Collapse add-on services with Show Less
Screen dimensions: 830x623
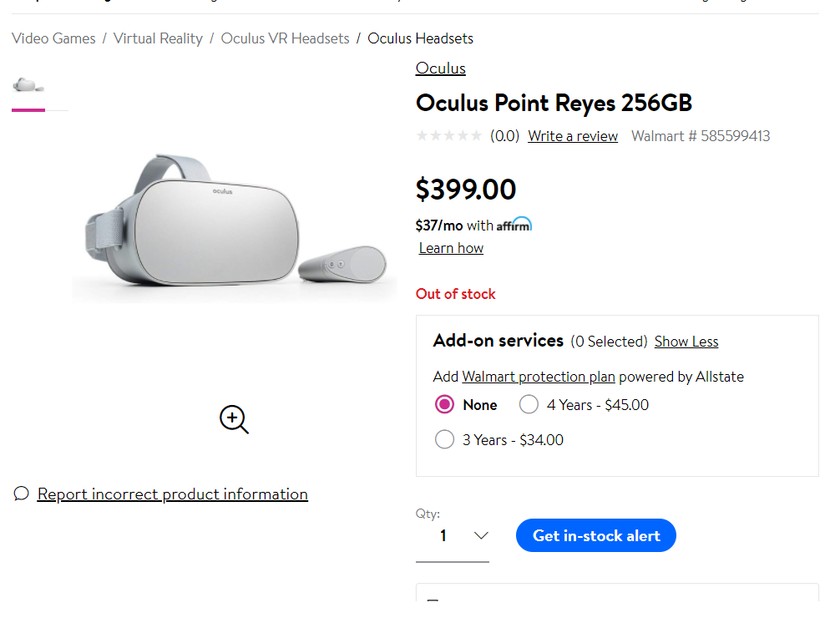click(686, 341)
